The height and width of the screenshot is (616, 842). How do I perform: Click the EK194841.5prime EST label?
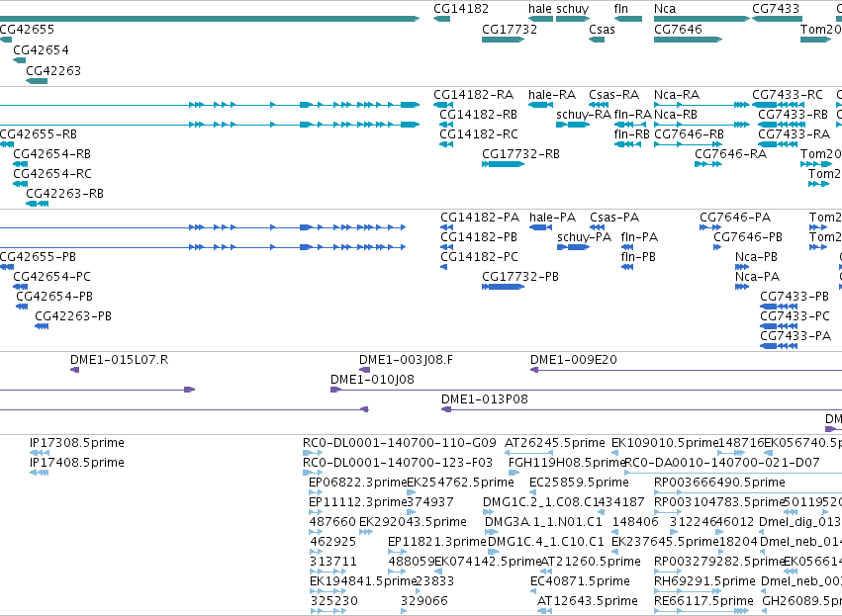pos(363,581)
